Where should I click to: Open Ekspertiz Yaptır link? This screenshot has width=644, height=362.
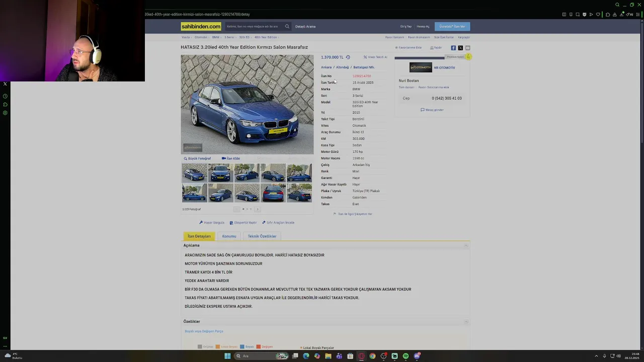click(x=243, y=223)
